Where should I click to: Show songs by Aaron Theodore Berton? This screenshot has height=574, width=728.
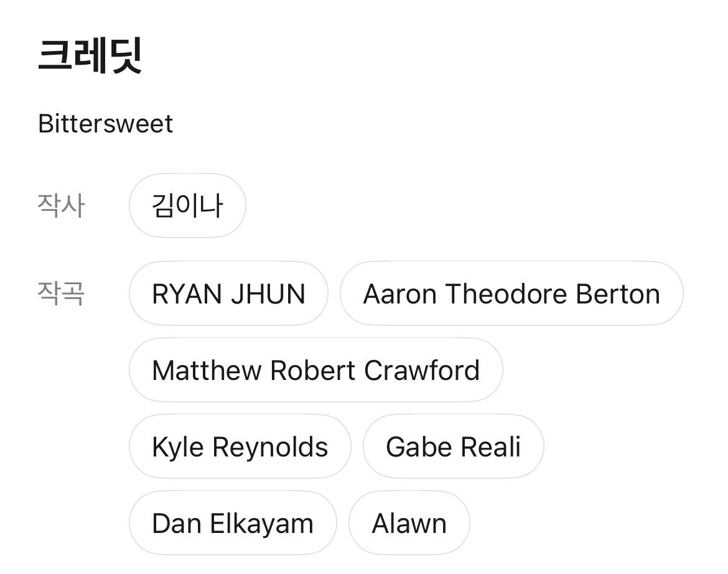click(x=511, y=294)
